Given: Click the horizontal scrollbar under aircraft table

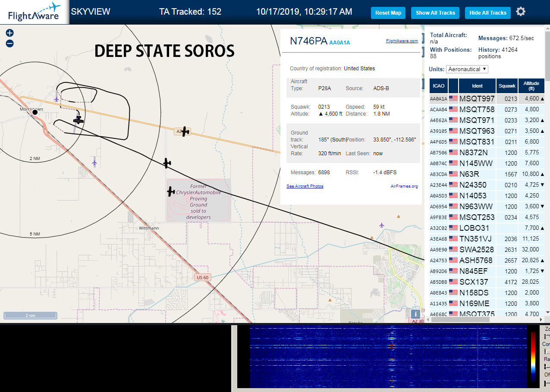Looking at the screenshot, I should tap(460, 320).
